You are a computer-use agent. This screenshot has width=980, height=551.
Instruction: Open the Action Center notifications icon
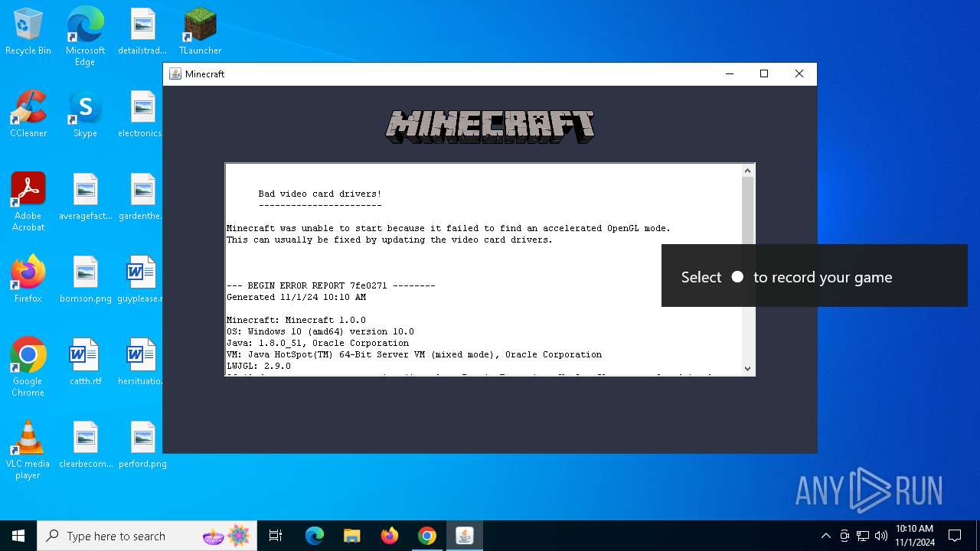click(x=955, y=536)
